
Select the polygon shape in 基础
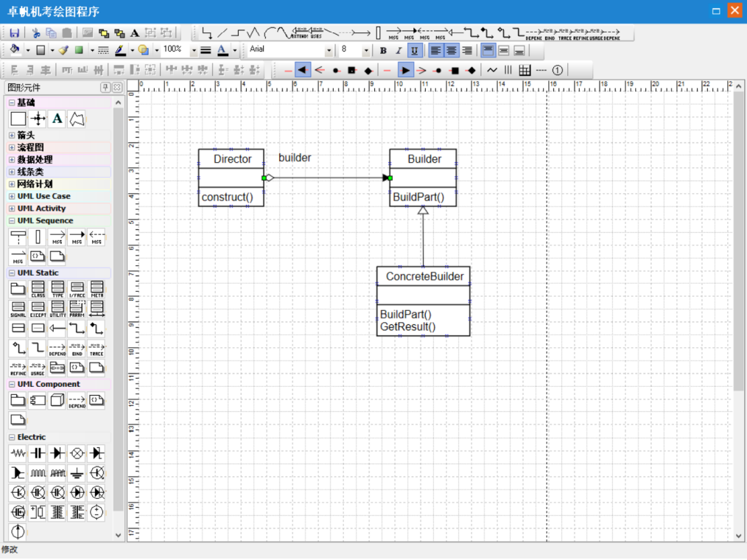click(x=77, y=119)
